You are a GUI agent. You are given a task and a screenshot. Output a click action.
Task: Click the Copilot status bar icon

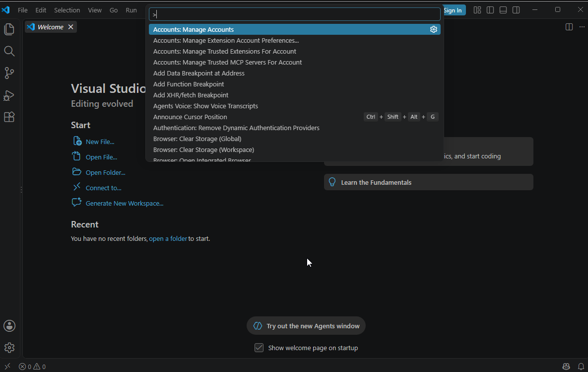566,367
